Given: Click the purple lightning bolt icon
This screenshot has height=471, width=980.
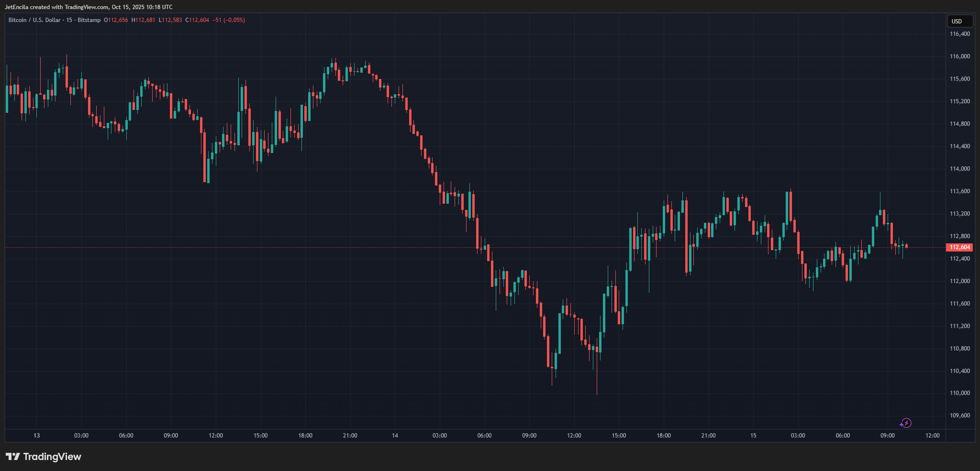Looking at the screenshot, I should [905, 423].
